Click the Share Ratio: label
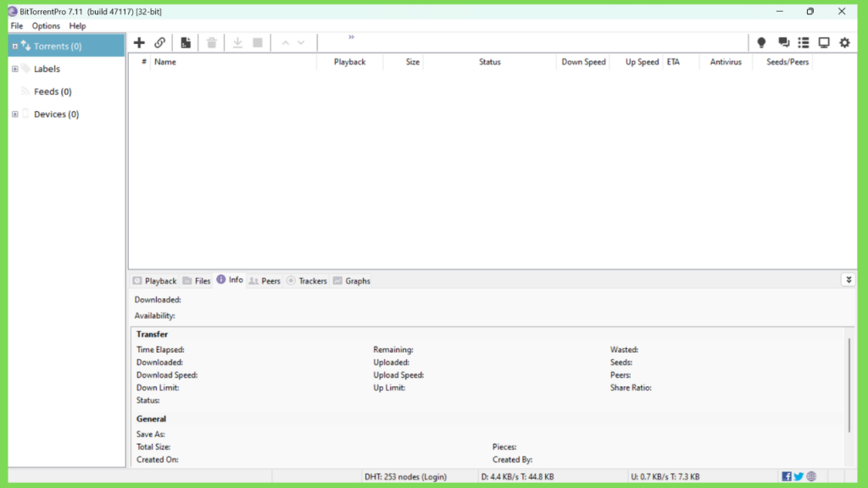The image size is (868, 488). point(631,388)
